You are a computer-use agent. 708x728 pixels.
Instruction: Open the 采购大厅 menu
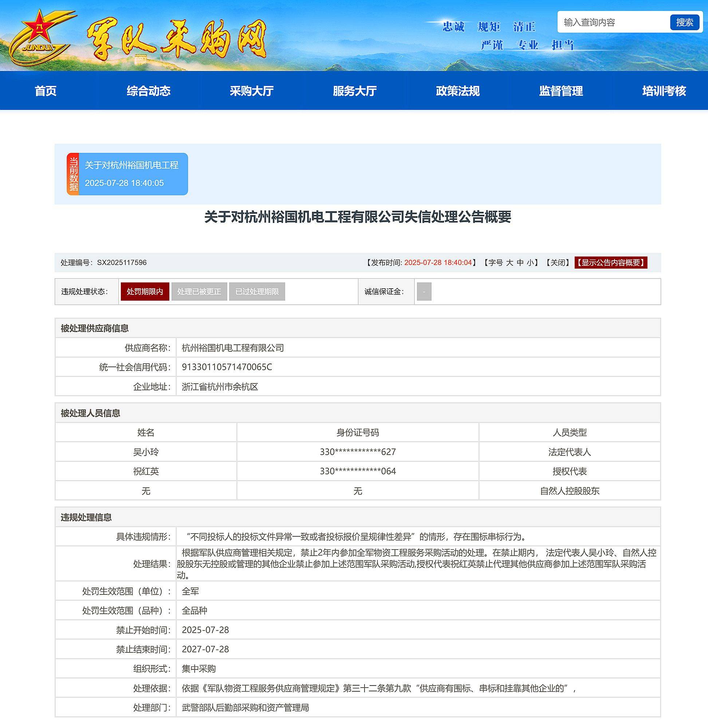point(251,91)
